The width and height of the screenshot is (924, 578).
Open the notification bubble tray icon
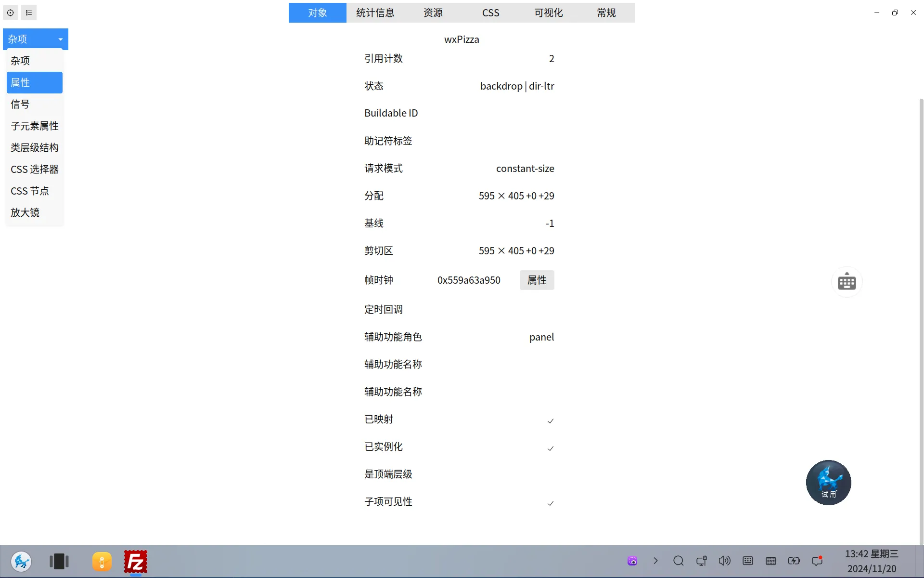point(817,561)
